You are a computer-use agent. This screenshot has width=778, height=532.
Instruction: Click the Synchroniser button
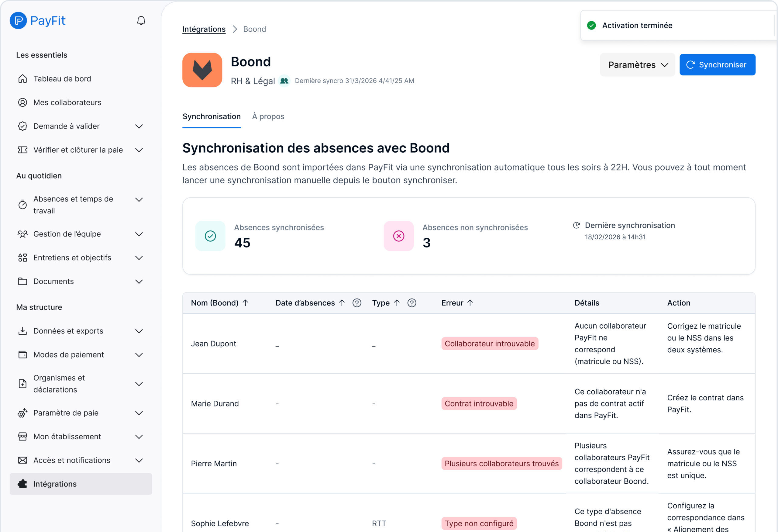tap(718, 65)
